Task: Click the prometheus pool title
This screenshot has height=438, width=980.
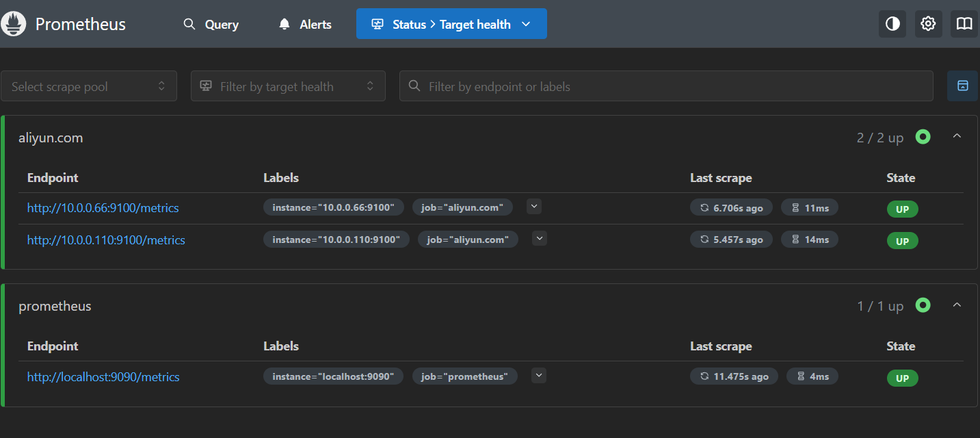Action: (55, 306)
